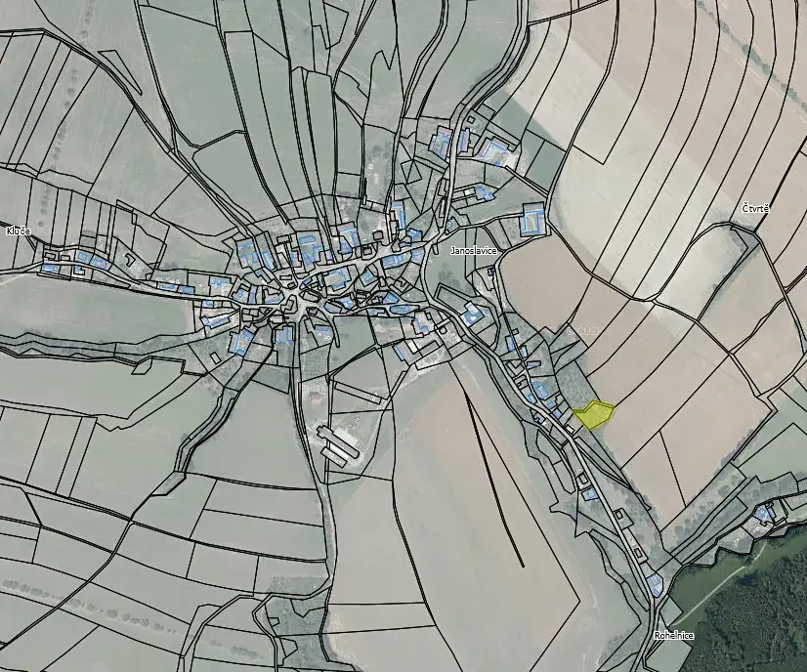Select blue building at right edge near forest
This screenshot has height=672, width=807.
(764, 512)
